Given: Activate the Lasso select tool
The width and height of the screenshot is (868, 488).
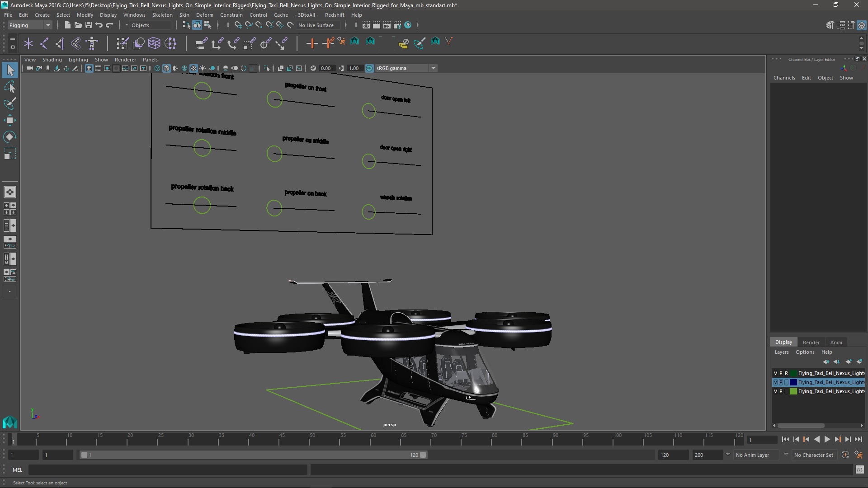Looking at the screenshot, I should 10,87.
